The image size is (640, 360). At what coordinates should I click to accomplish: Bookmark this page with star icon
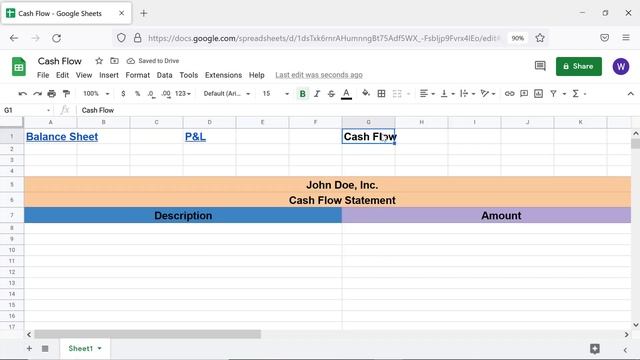click(540, 38)
